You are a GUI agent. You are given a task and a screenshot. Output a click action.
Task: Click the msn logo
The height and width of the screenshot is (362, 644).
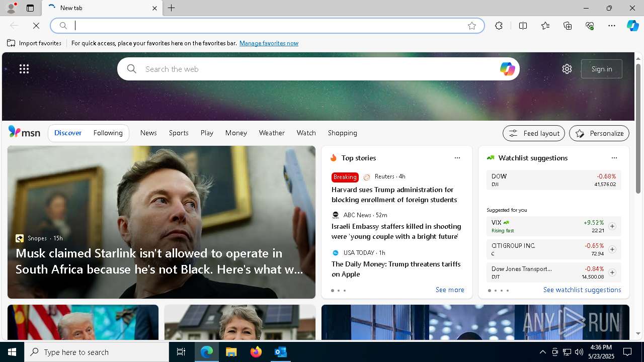tap(24, 132)
